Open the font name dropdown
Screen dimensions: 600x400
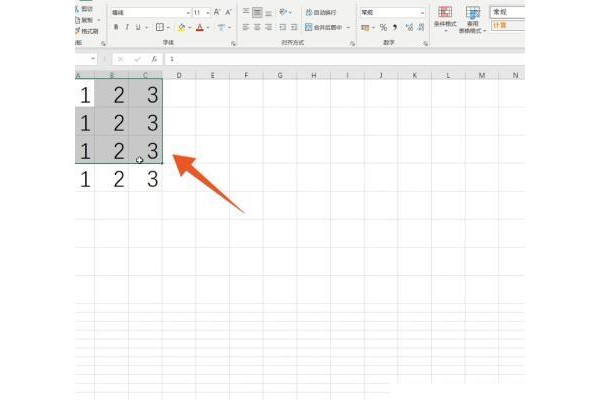(188, 13)
